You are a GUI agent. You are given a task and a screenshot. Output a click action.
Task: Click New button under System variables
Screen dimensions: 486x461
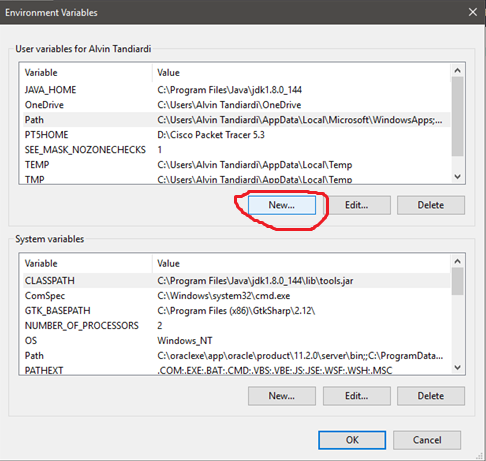282,396
